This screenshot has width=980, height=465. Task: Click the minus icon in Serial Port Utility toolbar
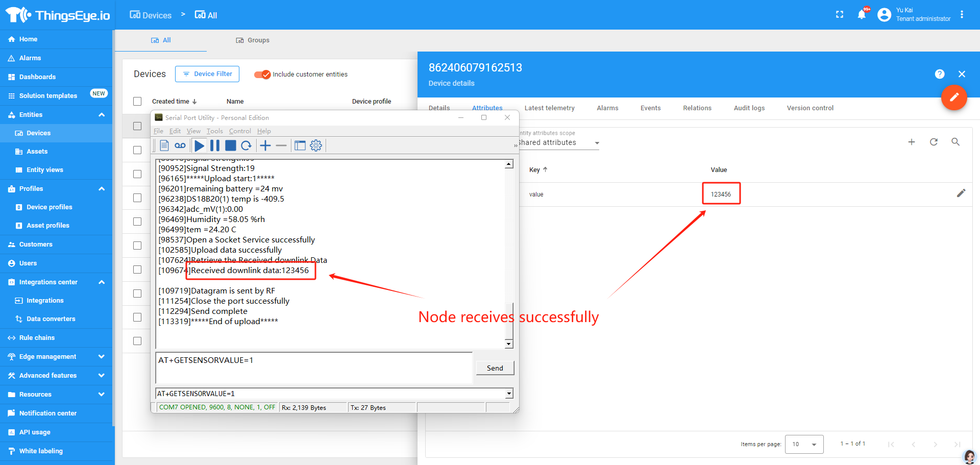[281, 145]
